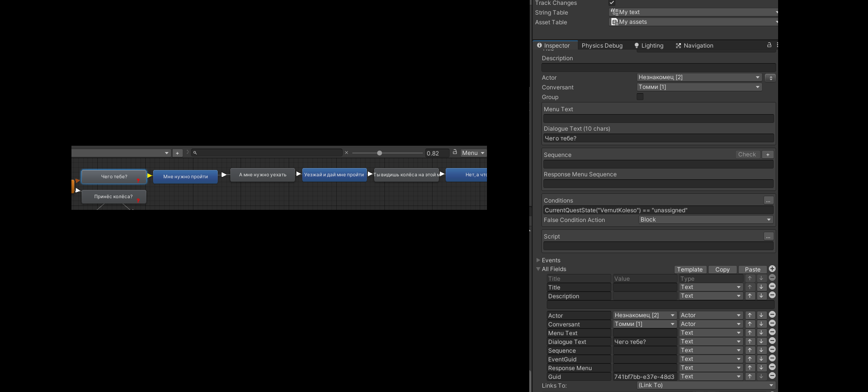Remove the Response Menu field row
Image resolution: width=868 pixels, height=392 pixels.
click(772, 367)
